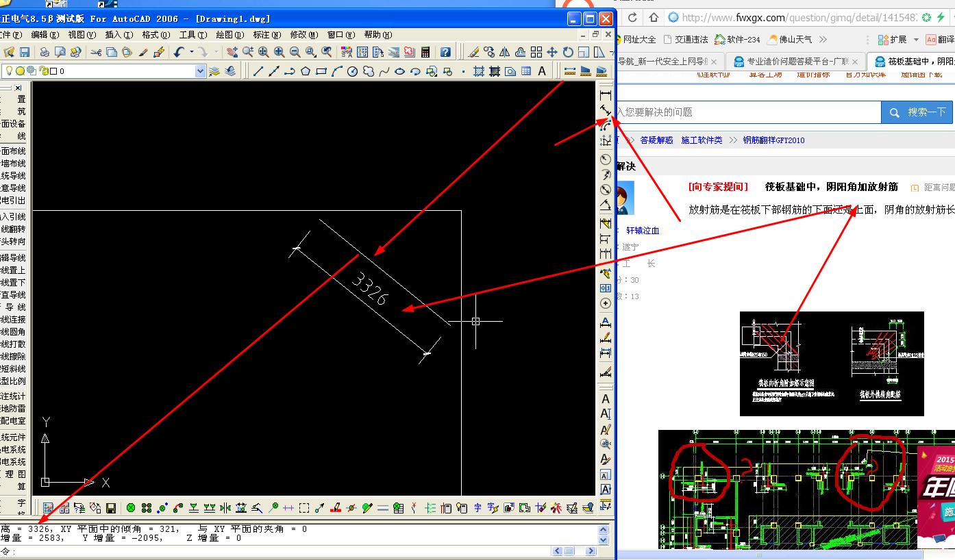Click the question search input field
Screen dimensions: 955x560
[748, 112]
